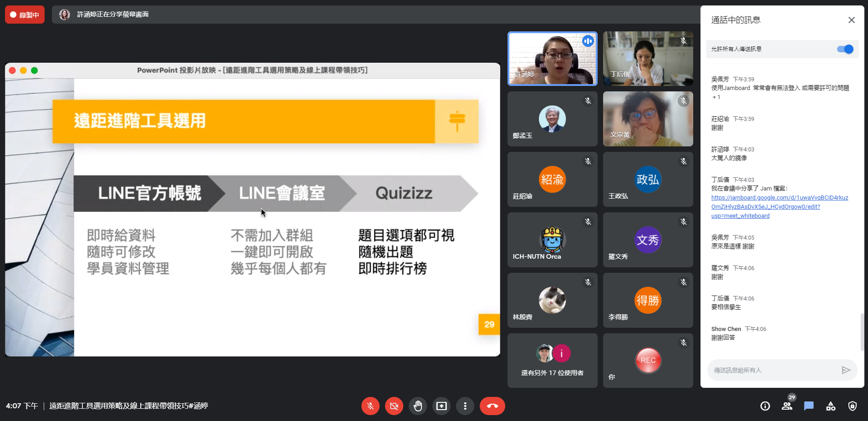This screenshot has height=421, width=868.
Task: Click muted mic icon on 林殷齊 tile
Action: [x=588, y=282]
